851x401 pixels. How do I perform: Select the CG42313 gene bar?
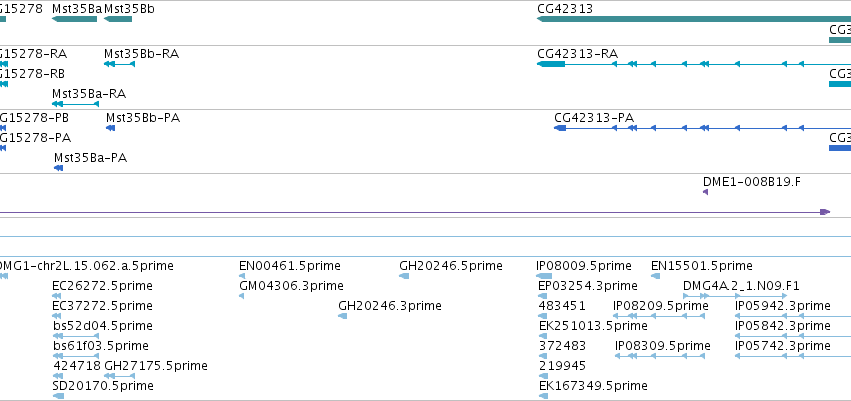[x=694, y=19]
